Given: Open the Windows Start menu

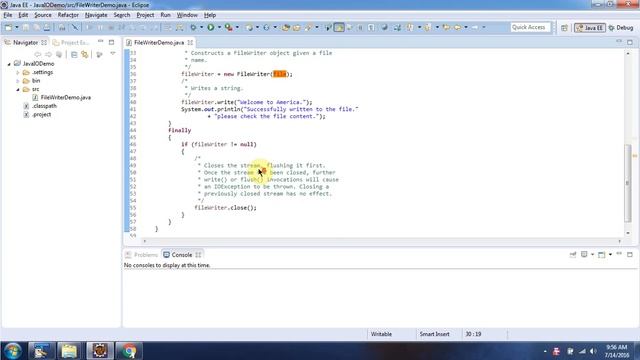Looking at the screenshot, I should [x=12, y=351].
